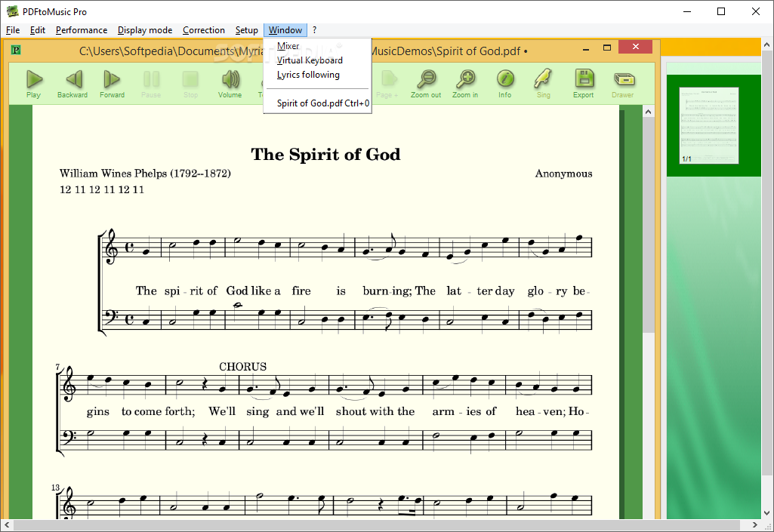Click the outer vertical scrollbar up arrow
Screen dimensions: 774x532
click(766, 45)
